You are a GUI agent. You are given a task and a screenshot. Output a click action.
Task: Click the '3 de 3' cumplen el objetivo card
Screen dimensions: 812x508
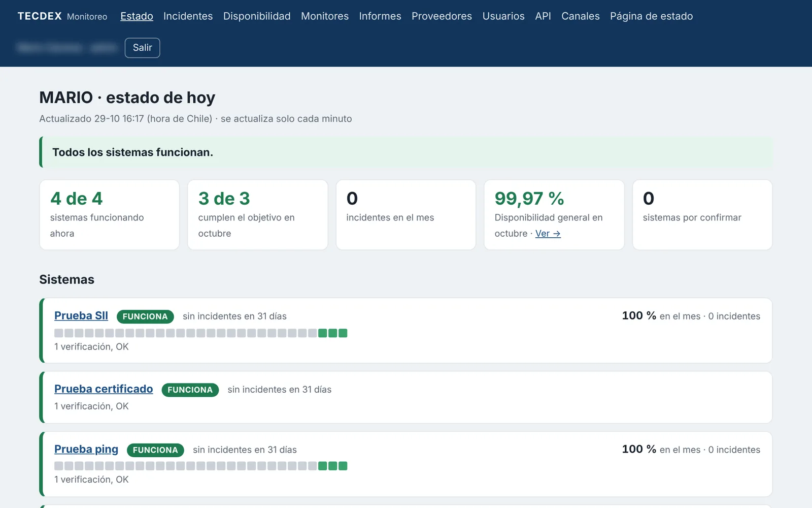point(258,215)
